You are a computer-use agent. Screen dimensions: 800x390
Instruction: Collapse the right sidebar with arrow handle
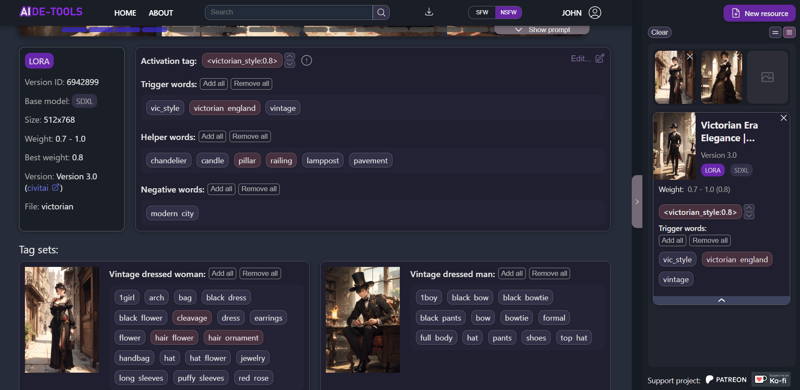637,201
